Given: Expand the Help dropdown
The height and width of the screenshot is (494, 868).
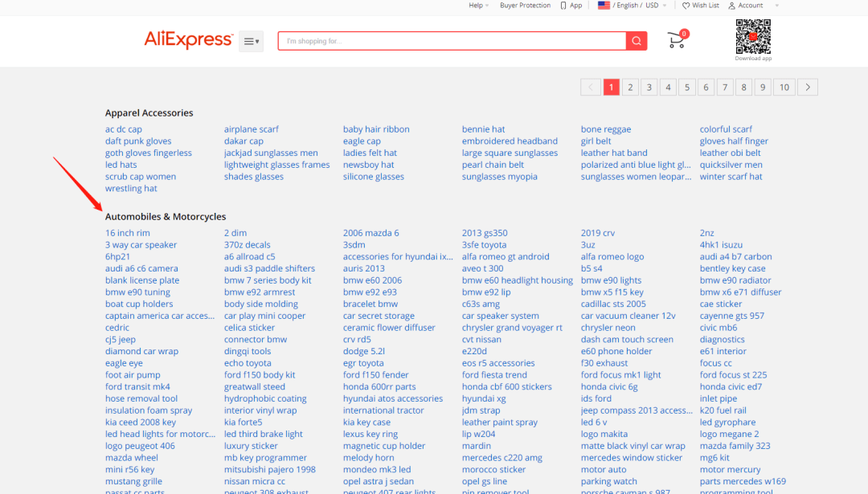Looking at the screenshot, I should pyautogui.click(x=479, y=6).
